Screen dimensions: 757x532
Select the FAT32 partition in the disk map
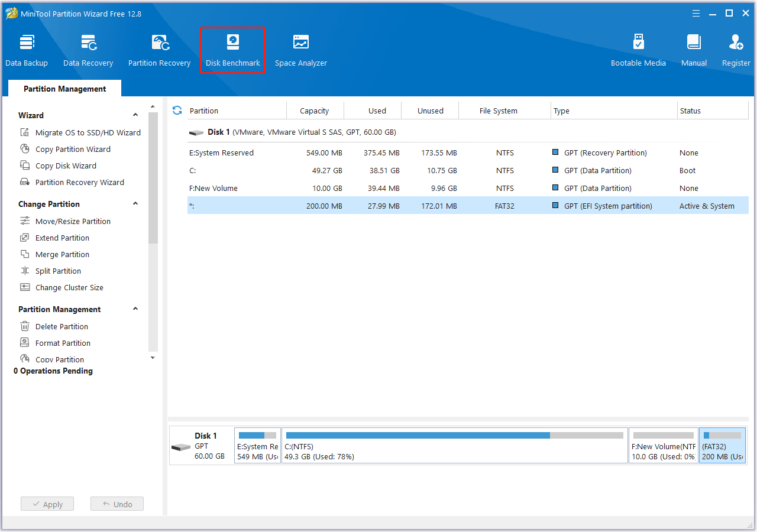(x=722, y=445)
